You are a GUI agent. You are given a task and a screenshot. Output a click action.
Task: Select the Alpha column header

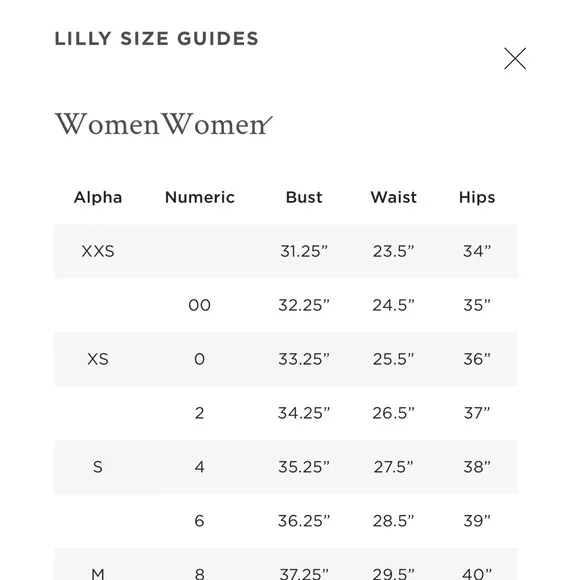coord(98,197)
